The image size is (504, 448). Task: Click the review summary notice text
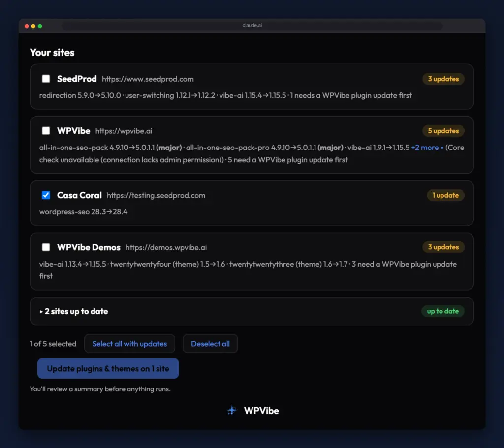click(100, 389)
